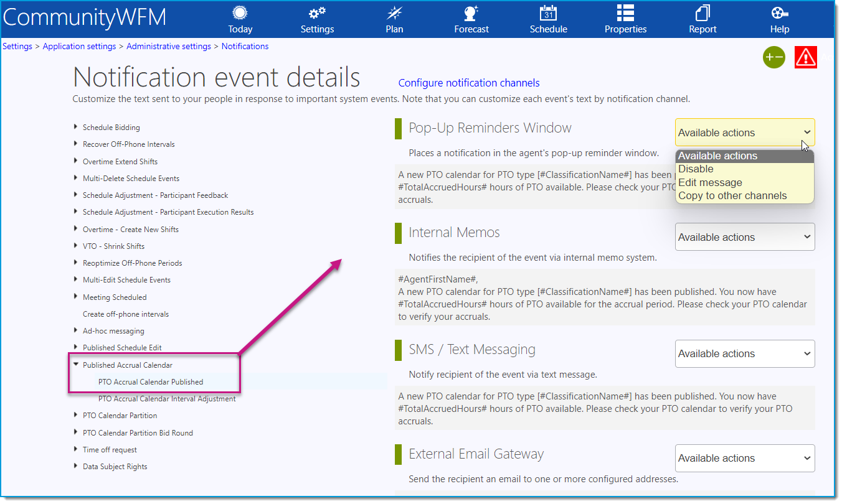The image size is (842, 504).
Task: Select PTO Calendar Partition Bid Round item
Action: point(138,432)
